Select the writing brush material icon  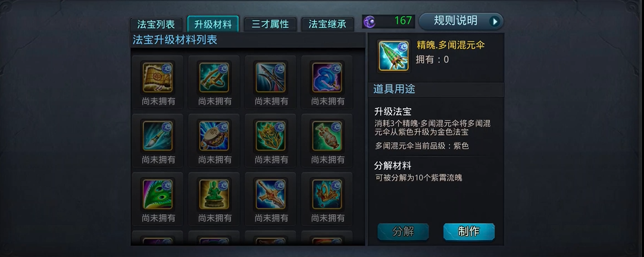pyautogui.click(x=158, y=136)
